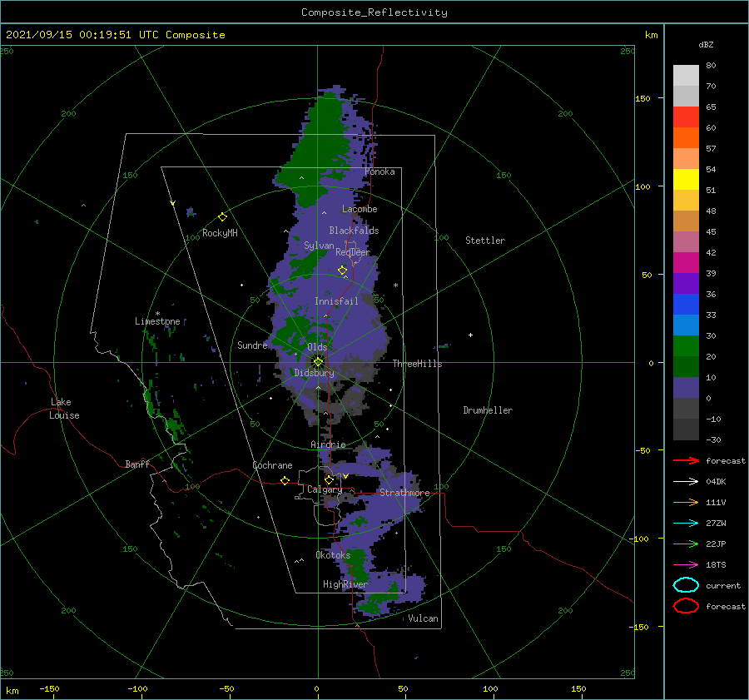This screenshot has width=749, height=700.
Task: Select the slate purple swatch between 10 and 0 dBZ
Action: coord(686,388)
